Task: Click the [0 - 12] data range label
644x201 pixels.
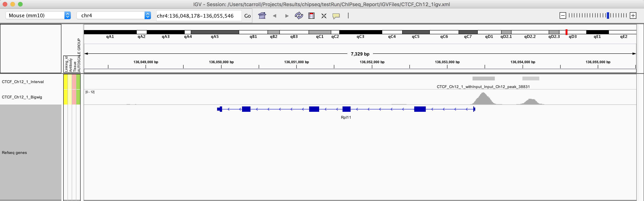Action: pos(90,92)
